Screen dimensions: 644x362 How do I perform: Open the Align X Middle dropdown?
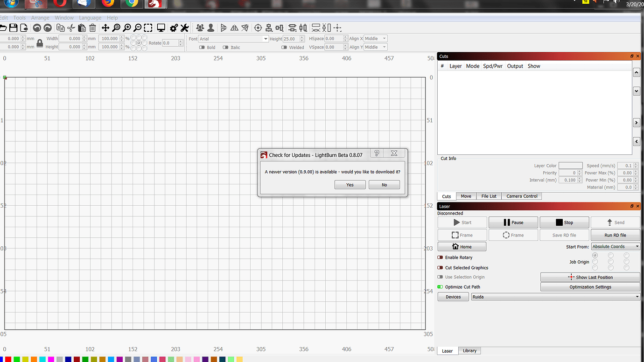click(375, 39)
